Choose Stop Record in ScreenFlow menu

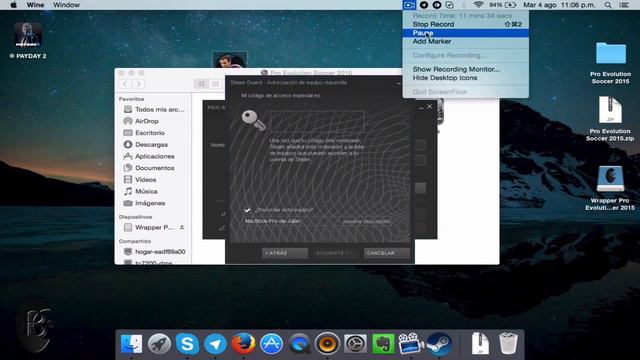click(x=465, y=24)
